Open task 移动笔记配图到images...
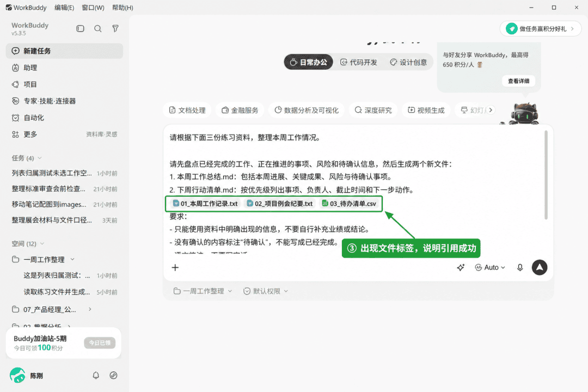 64,205
